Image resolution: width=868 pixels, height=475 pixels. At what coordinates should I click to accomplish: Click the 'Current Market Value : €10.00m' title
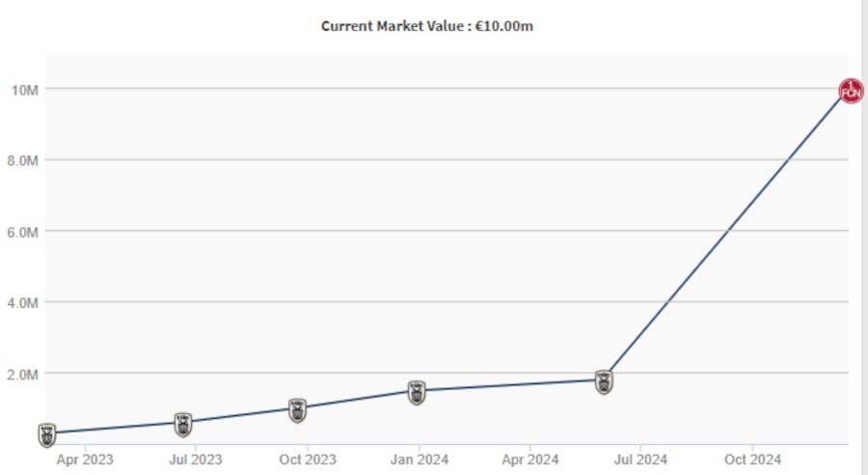pyautogui.click(x=427, y=26)
